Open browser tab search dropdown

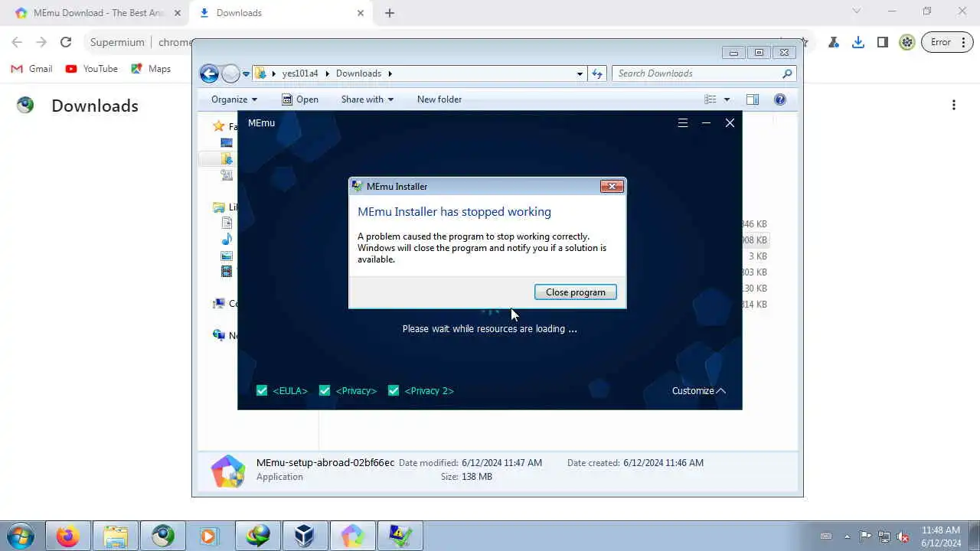click(x=857, y=11)
